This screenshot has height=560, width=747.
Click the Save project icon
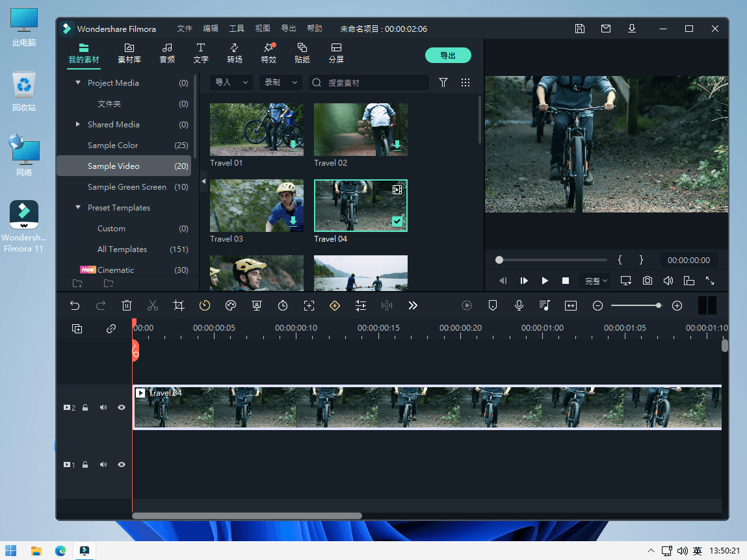pyautogui.click(x=580, y=29)
